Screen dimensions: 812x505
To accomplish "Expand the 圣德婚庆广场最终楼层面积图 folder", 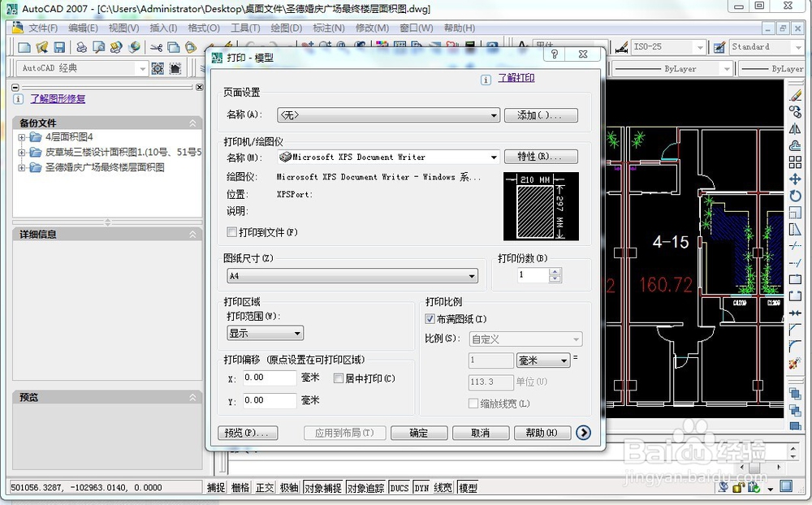I will click(x=22, y=168).
